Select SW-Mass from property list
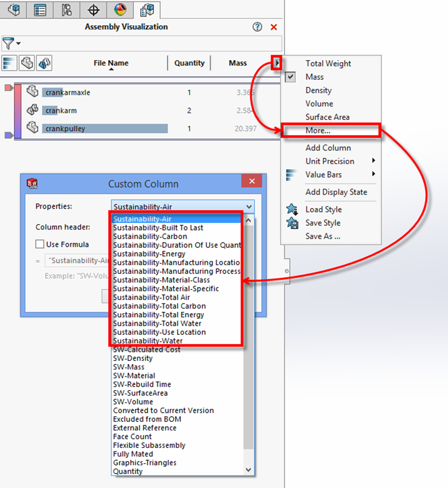 [128, 367]
